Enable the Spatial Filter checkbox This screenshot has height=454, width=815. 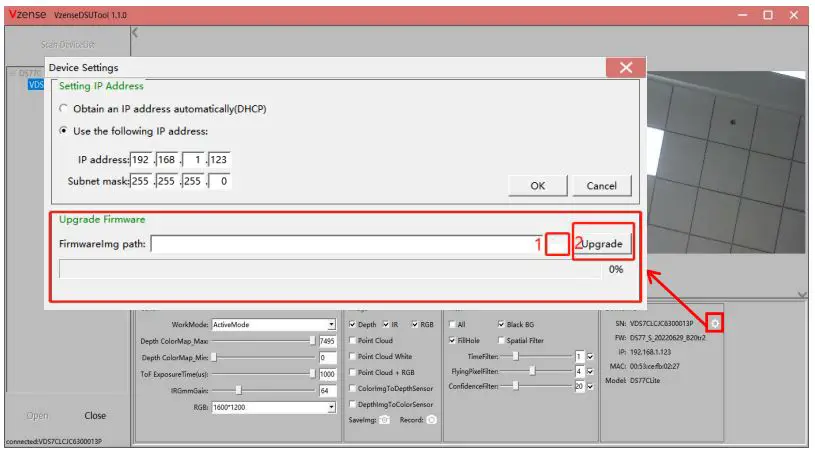pyautogui.click(x=501, y=341)
